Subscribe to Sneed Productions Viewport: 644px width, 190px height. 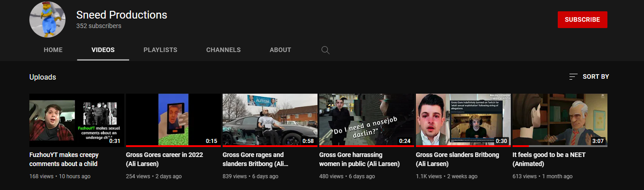point(583,19)
